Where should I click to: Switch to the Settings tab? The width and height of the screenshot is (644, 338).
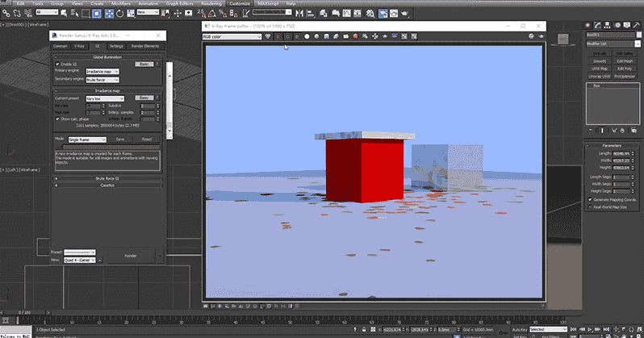116,47
